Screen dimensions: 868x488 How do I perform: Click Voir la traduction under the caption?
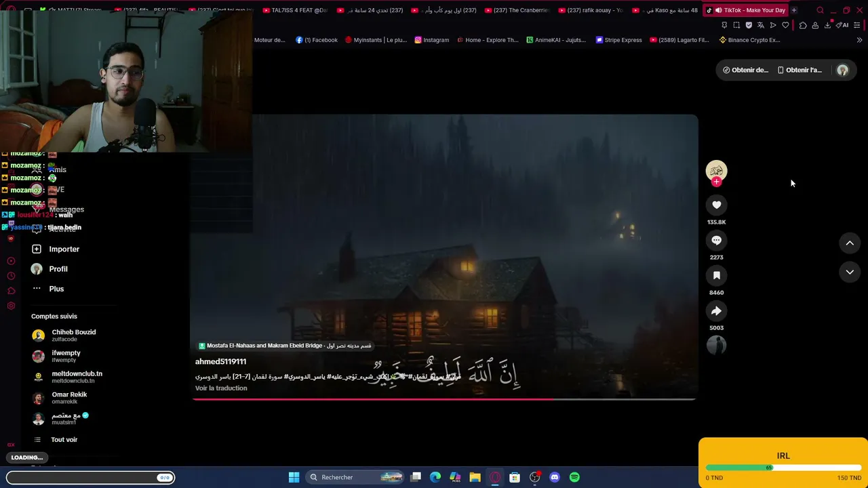click(x=221, y=388)
